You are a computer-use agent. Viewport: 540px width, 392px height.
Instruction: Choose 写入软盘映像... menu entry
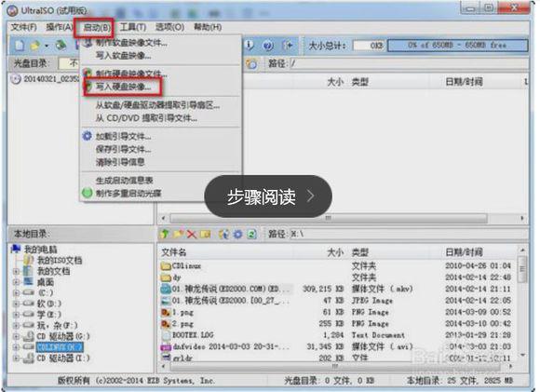pyautogui.click(x=123, y=56)
